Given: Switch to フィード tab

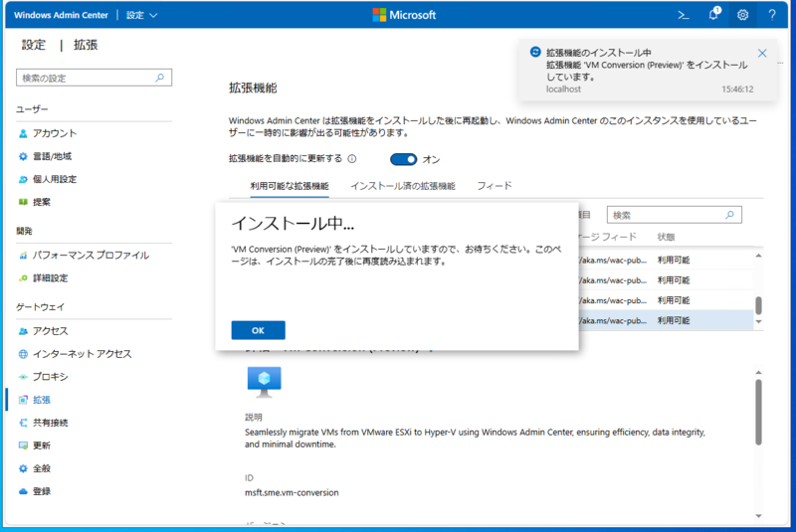Looking at the screenshot, I should 495,186.
